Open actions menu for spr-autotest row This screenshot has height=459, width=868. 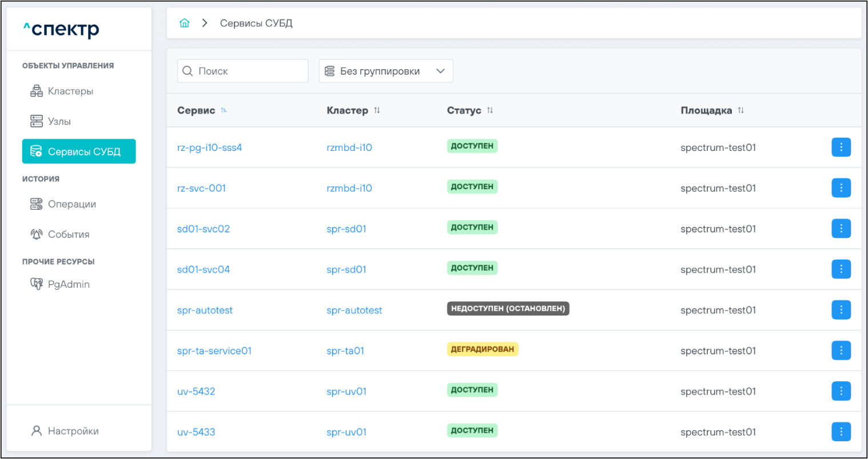pos(841,310)
